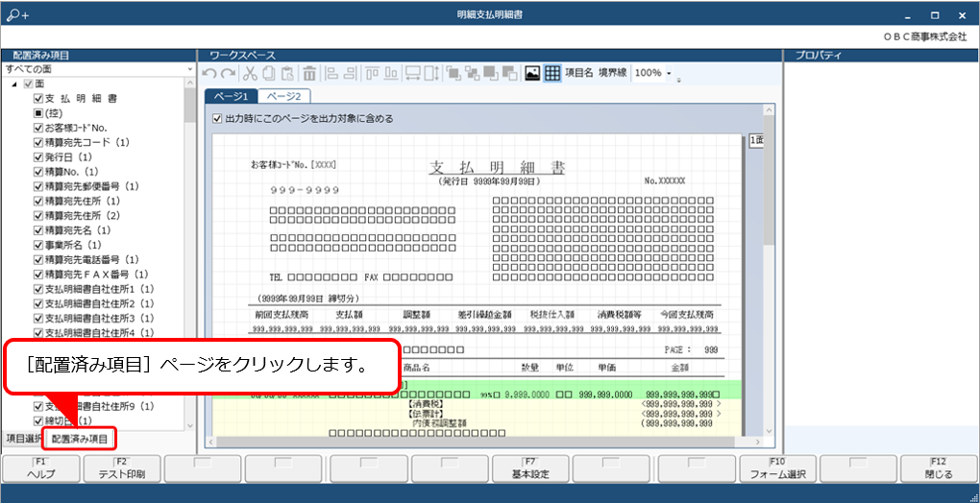This screenshot has height=503, width=980.
Task: Click the 支 払 明 細 書 title on canvas
Action: [497, 168]
